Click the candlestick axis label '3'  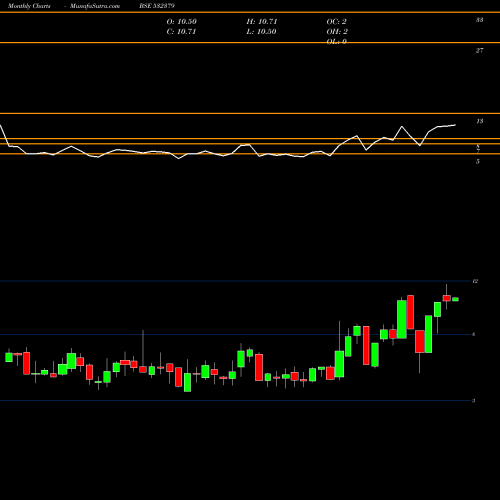[473, 401]
